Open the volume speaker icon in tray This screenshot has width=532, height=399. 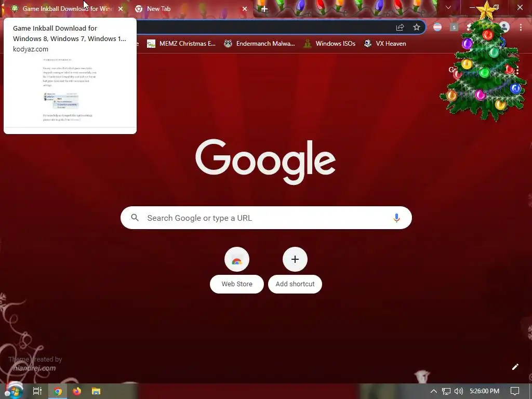458,391
